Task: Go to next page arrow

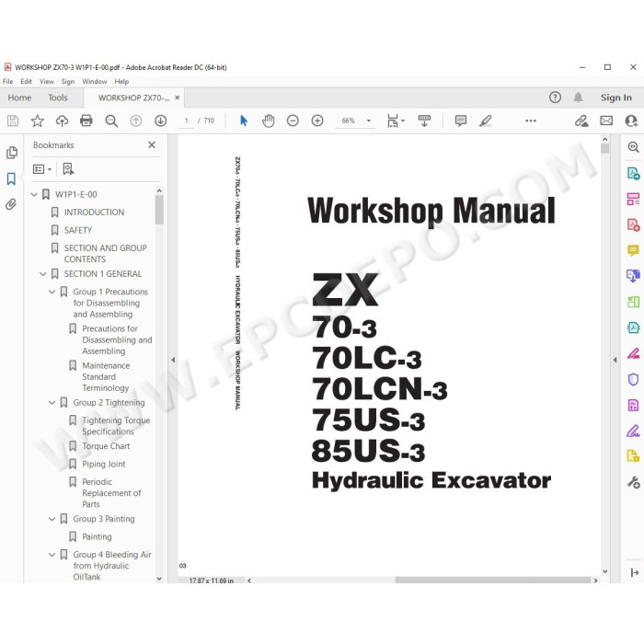Action: 161,121
